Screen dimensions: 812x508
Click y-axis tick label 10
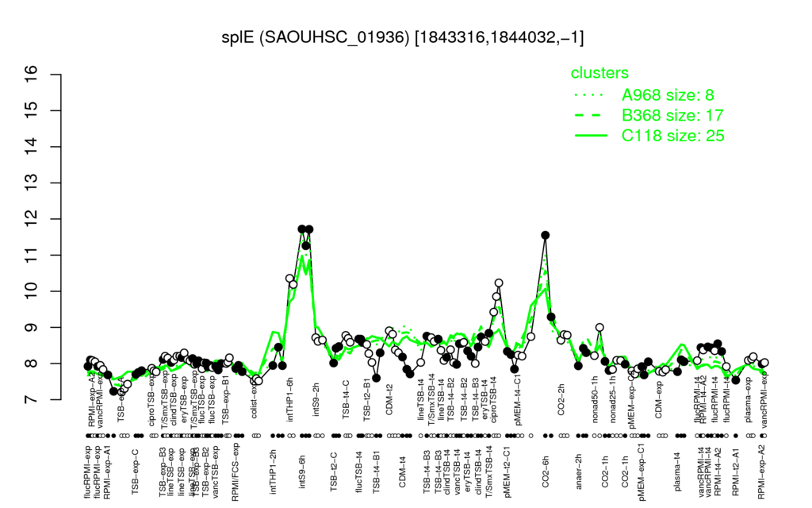point(32,291)
